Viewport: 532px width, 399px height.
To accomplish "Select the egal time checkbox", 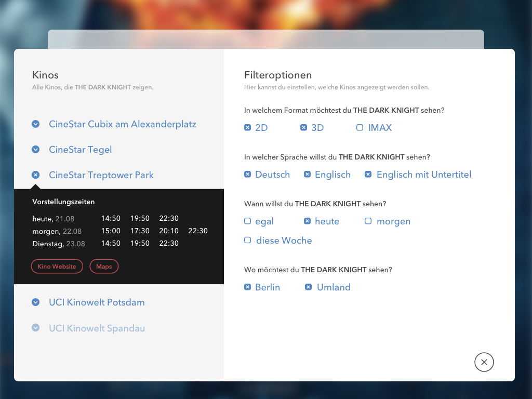I will click(x=248, y=221).
